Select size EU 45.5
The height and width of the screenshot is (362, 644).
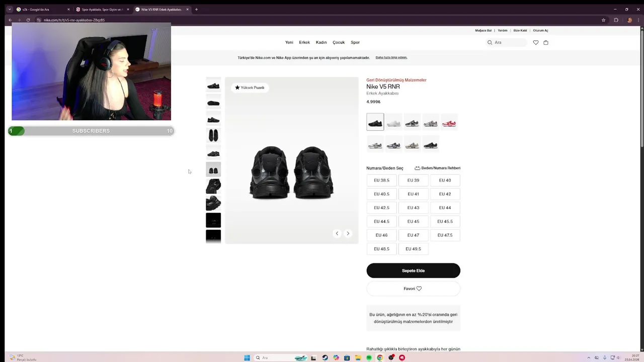coord(445,221)
